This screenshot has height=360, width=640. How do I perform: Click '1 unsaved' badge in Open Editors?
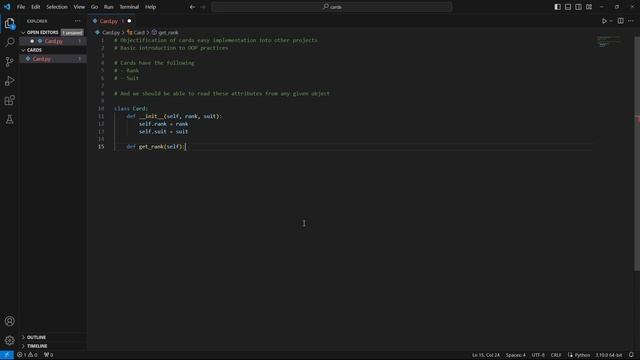72,32
